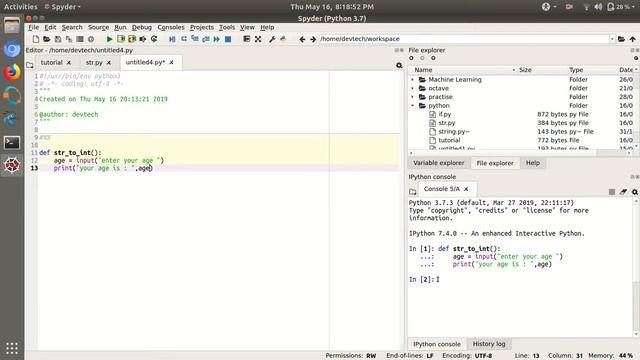
Task: Re-run last script icon
Action: (154, 39)
